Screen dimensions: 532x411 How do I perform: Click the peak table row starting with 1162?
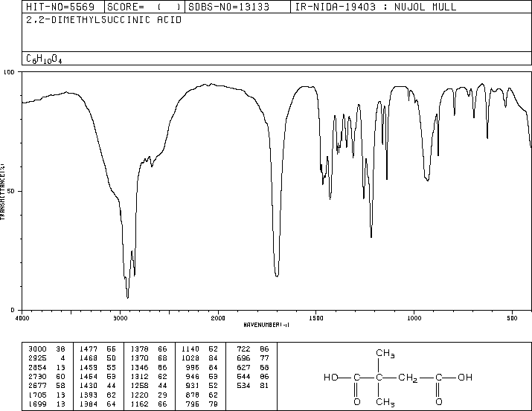pyautogui.click(x=149, y=404)
